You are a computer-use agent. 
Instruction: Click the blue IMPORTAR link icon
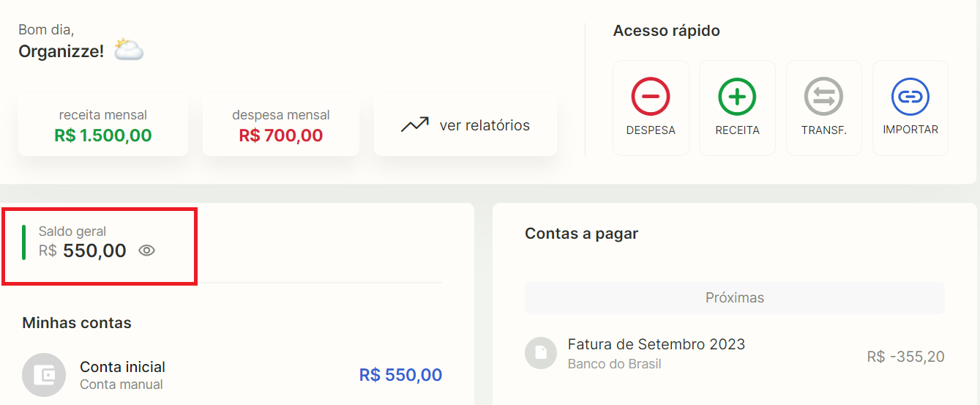(910, 96)
